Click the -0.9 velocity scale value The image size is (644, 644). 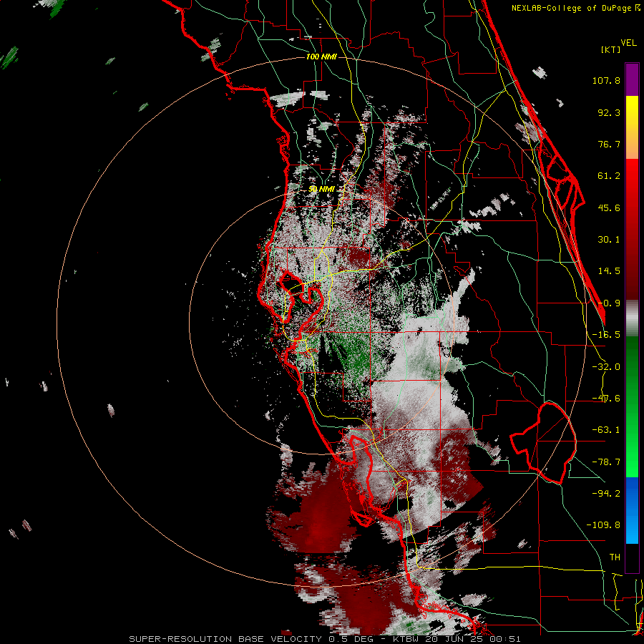(x=609, y=303)
